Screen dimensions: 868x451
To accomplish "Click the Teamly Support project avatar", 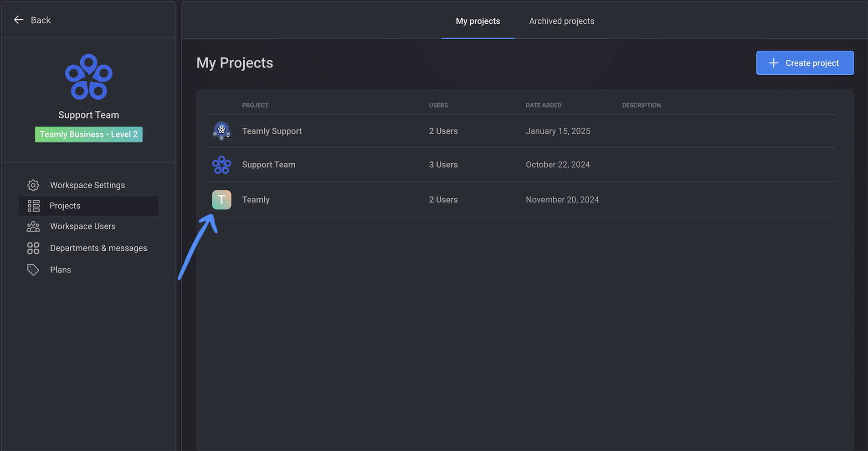I will tap(221, 131).
